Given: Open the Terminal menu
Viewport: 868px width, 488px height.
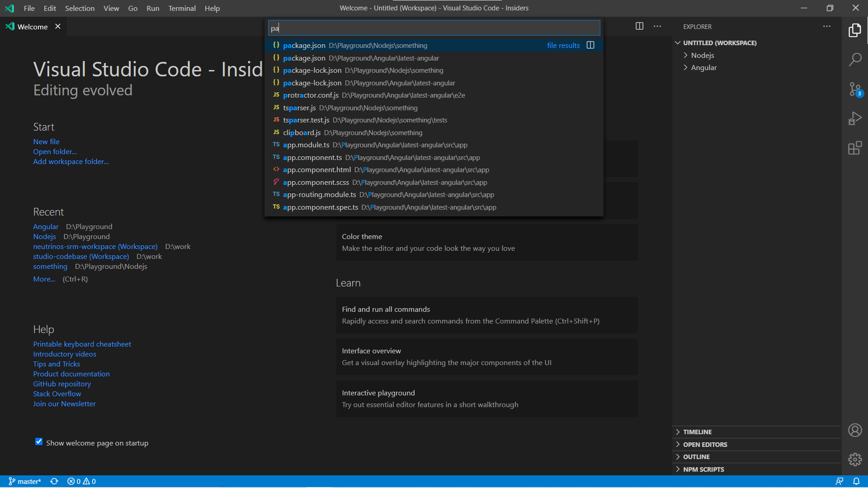Looking at the screenshot, I should 182,8.
